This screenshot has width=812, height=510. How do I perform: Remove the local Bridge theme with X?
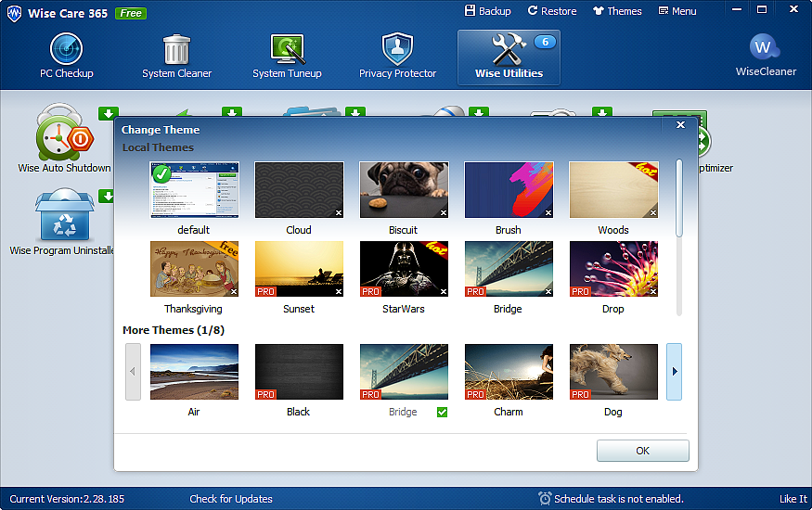pyautogui.click(x=548, y=292)
